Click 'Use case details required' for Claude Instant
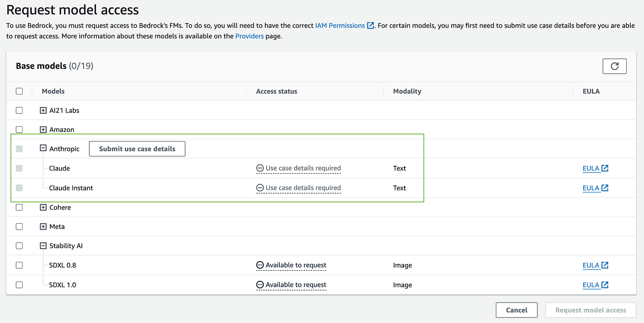This screenshot has height=323, width=644. pos(303,188)
